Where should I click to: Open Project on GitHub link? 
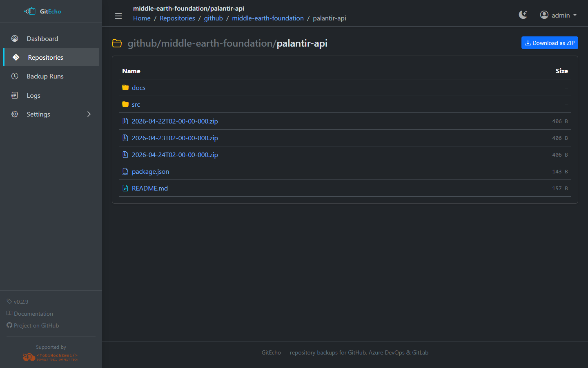coord(36,325)
